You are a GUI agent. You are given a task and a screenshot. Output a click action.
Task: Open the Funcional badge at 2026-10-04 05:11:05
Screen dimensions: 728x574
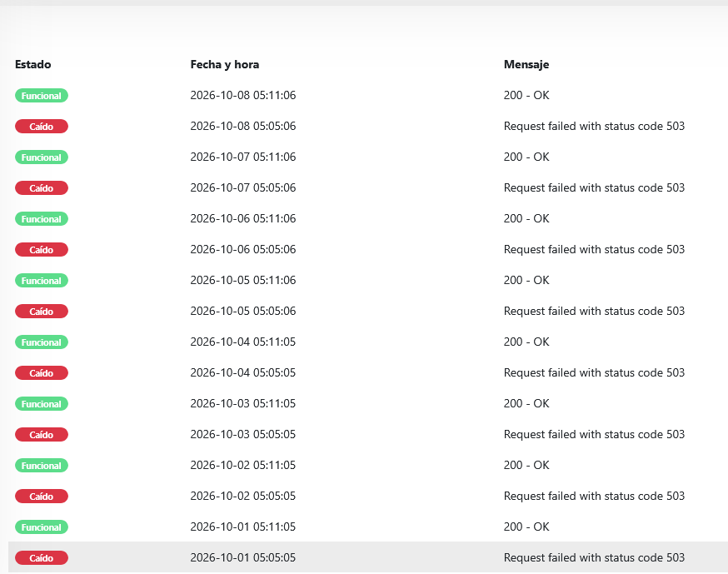(x=42, y=342)
